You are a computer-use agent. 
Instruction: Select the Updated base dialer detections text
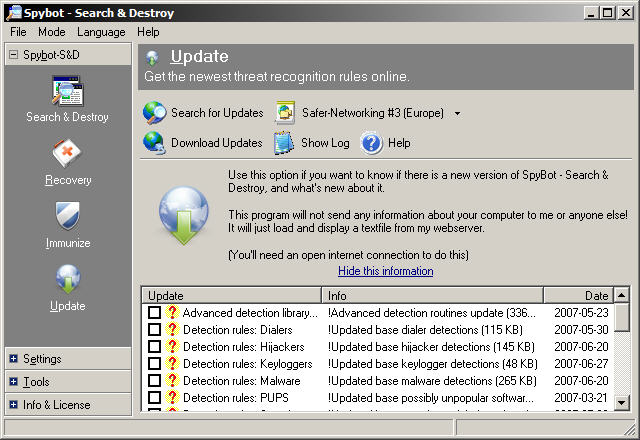click(x=425, y=329)
